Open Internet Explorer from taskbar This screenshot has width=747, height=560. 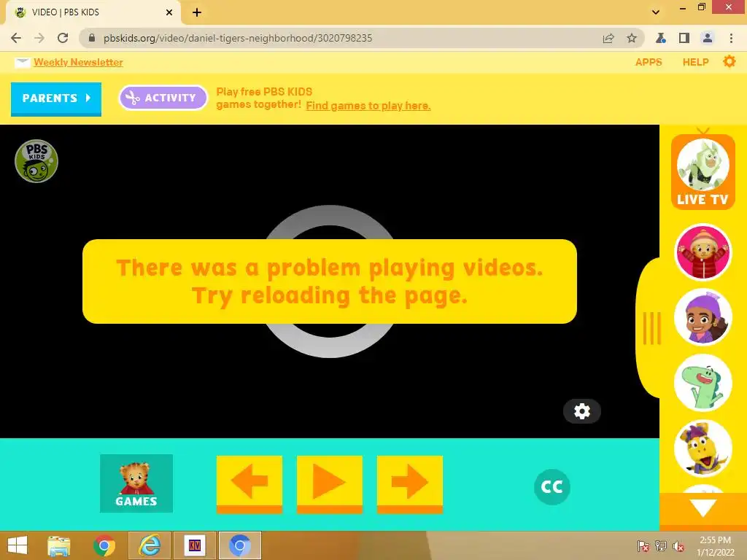pyautogui.click(x=149, y=545)
